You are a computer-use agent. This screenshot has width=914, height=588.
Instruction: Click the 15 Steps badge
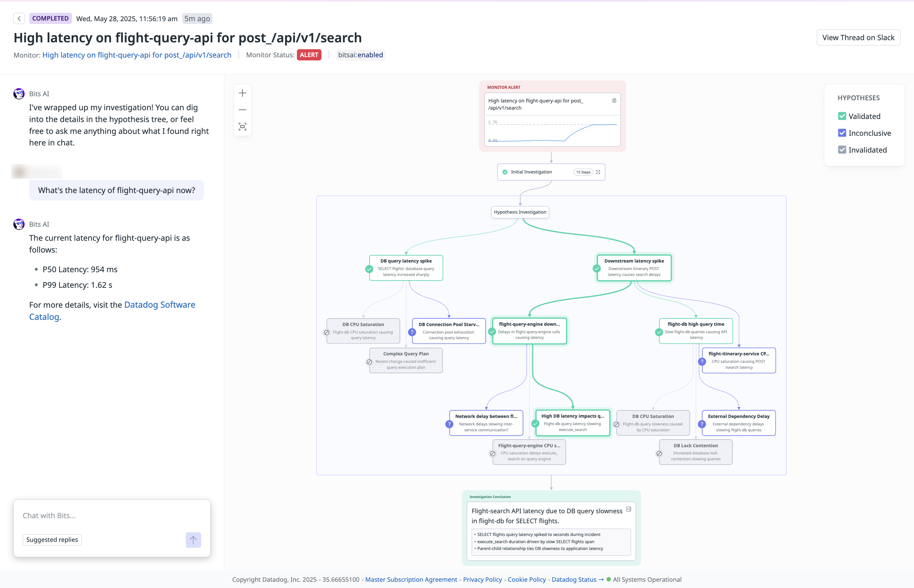(583, 172)
